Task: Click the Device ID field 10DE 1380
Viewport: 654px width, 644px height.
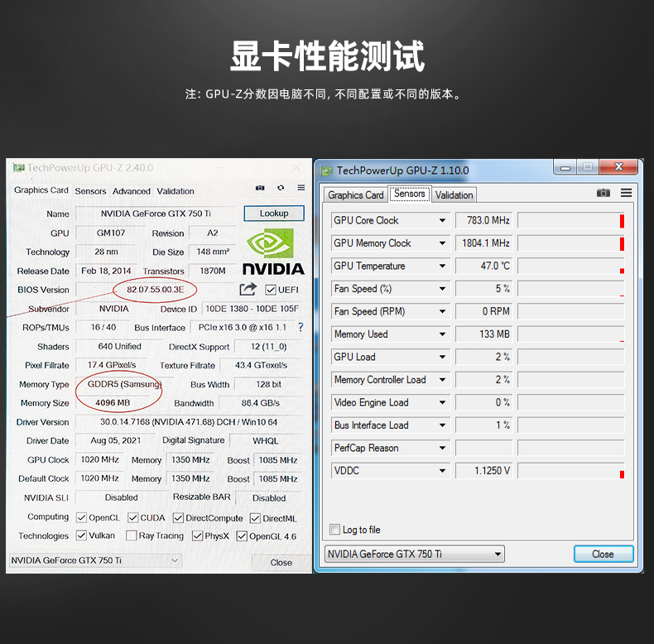Action: 252,309
